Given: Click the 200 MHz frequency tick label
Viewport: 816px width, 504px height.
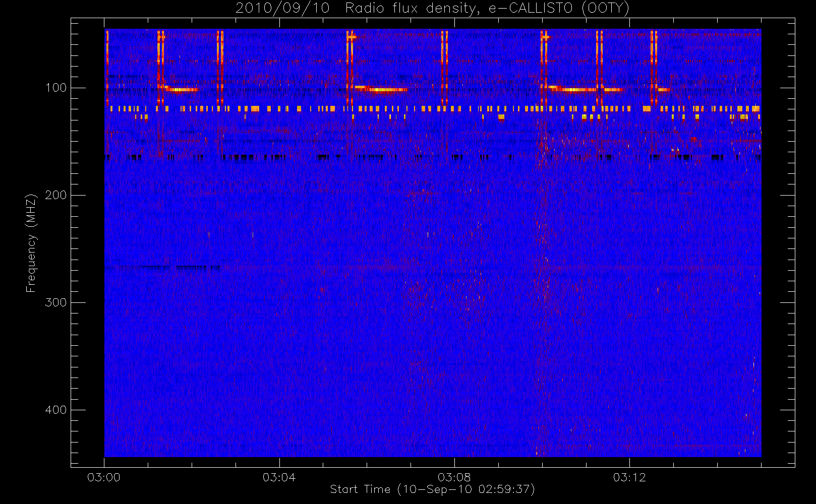Looking at the screenshot, I should click(56, 195).
